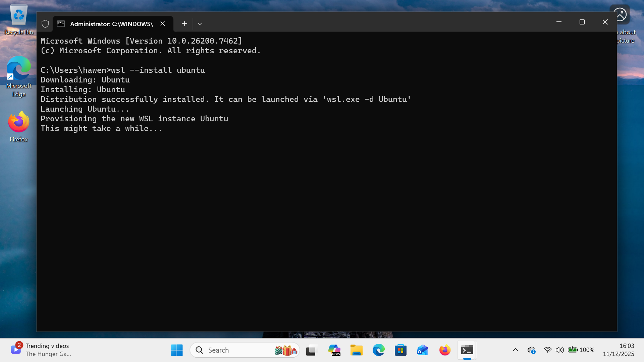
Task: Open Outlook from the taskbar
Action: pos(422,350)
